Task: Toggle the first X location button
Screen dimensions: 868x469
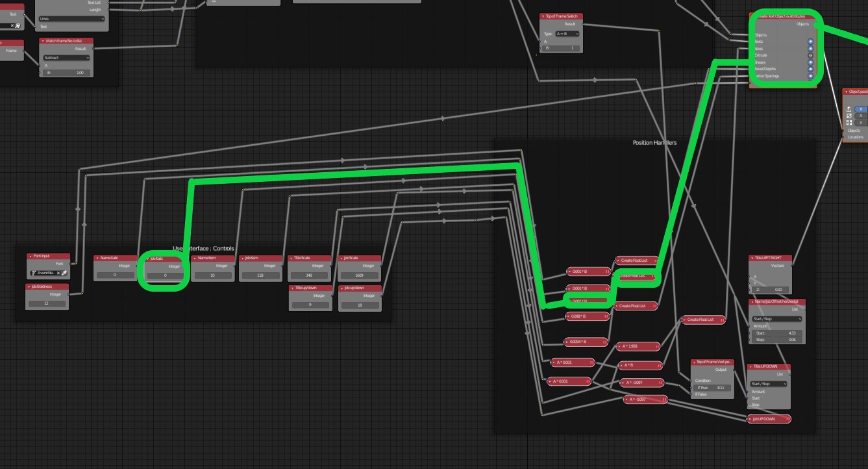Action: click(861, 109)
